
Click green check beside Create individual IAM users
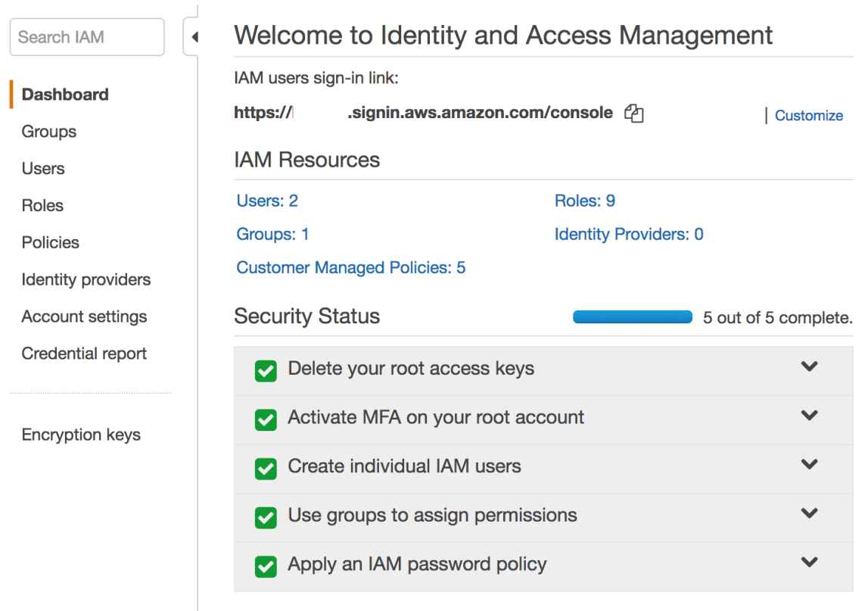266,468
